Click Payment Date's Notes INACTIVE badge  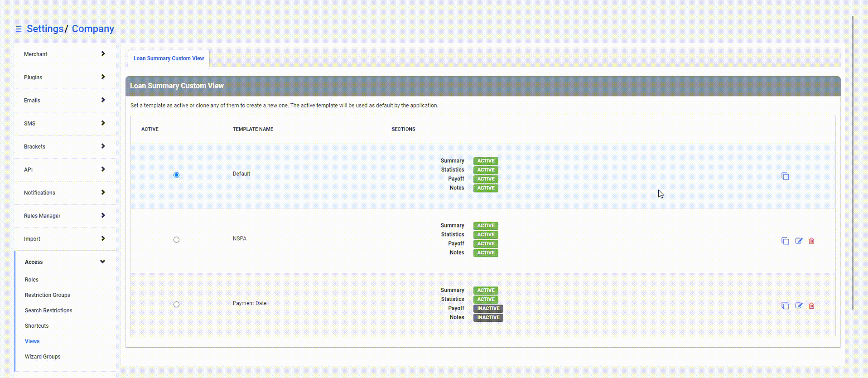click(x=488, y=318)
